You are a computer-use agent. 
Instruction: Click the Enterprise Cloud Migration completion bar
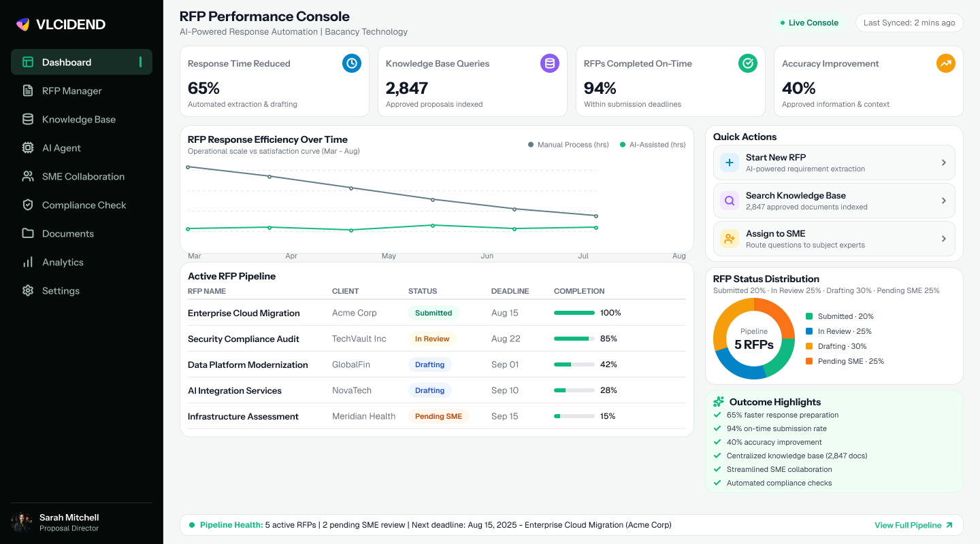point(574,313)
